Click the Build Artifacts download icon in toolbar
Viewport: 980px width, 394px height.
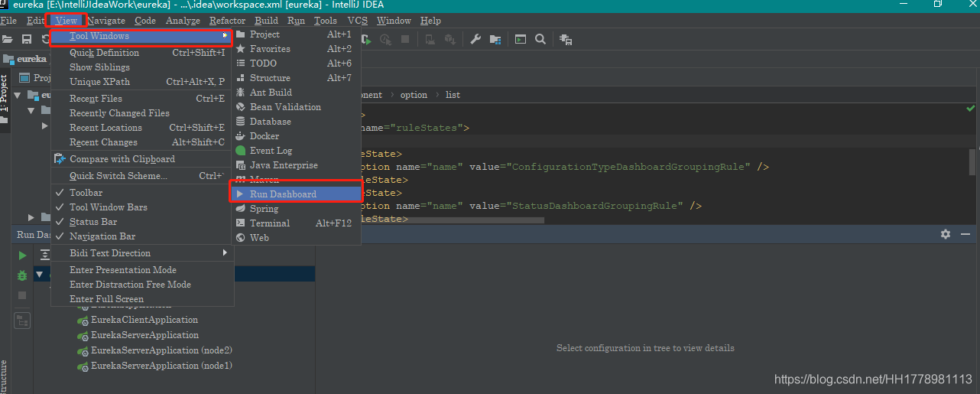click(450, 39)
